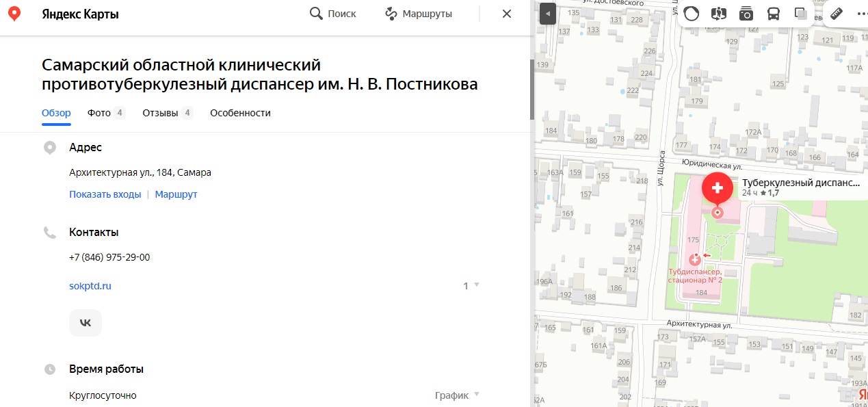The height and width of the screenshot is (407, 868).
Task: Click the address Архитектурная ул., 184, Самара
Action: pos(140,172)
